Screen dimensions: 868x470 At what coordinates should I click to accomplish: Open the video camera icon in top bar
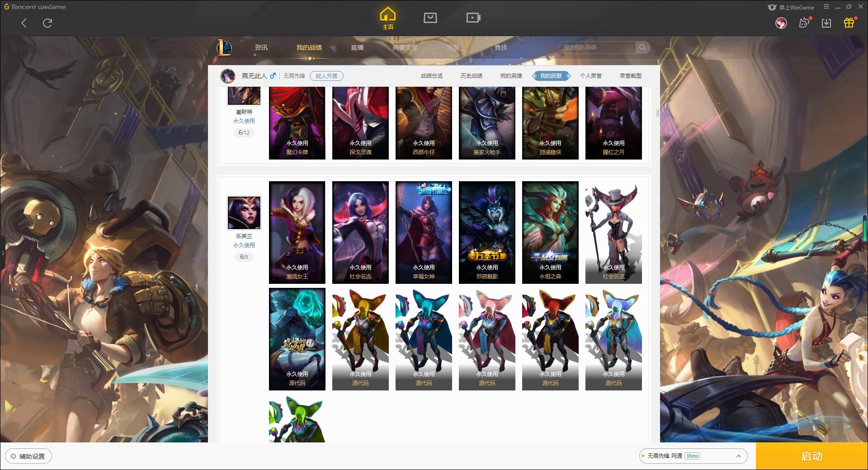[473, 18]
